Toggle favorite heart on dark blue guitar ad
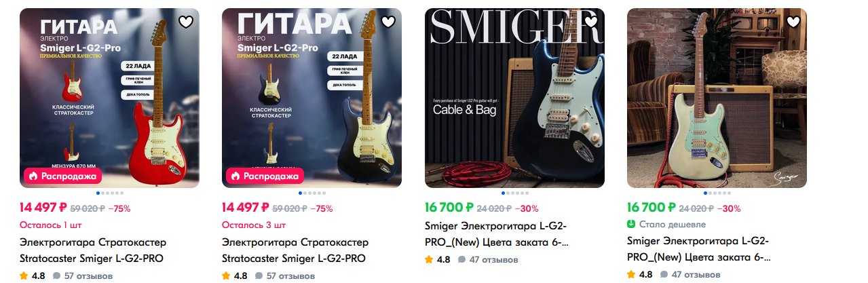Image resolution: width=868 pixels, height=283 pixels. click(x=388, y=22)
